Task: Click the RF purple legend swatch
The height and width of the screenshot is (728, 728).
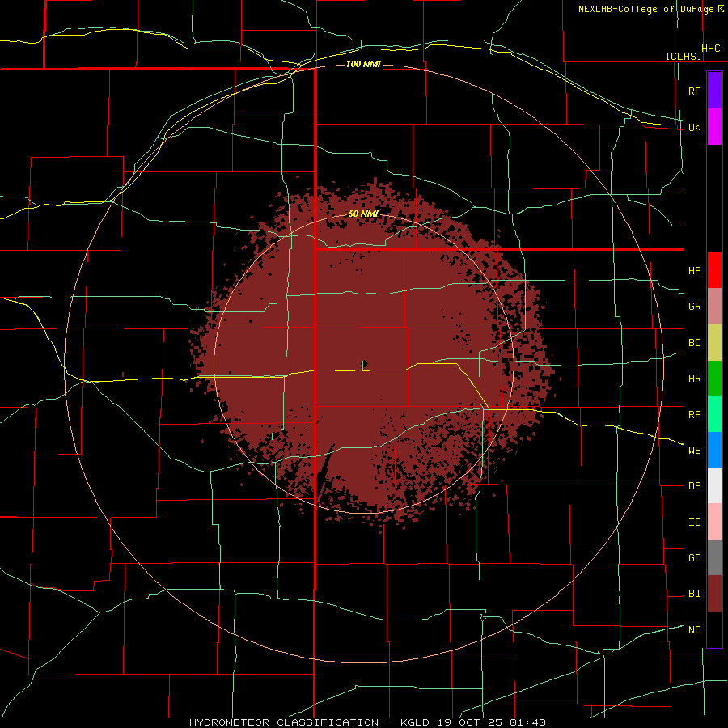Action: [714, 91]
